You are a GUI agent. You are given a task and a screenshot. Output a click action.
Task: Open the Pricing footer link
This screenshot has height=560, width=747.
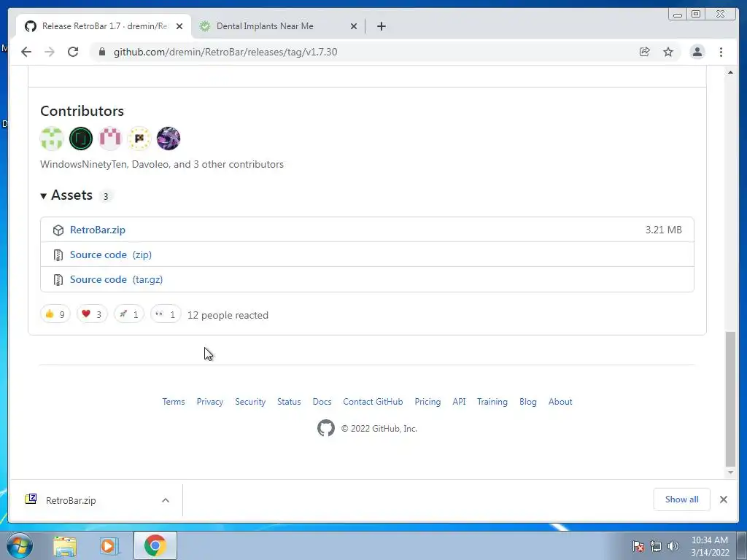point(427,402)
